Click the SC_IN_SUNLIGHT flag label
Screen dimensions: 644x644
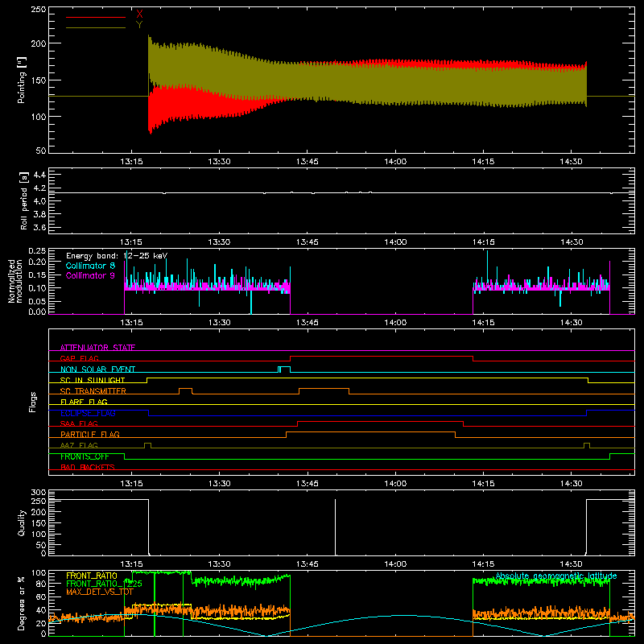[x=93, y=380]
